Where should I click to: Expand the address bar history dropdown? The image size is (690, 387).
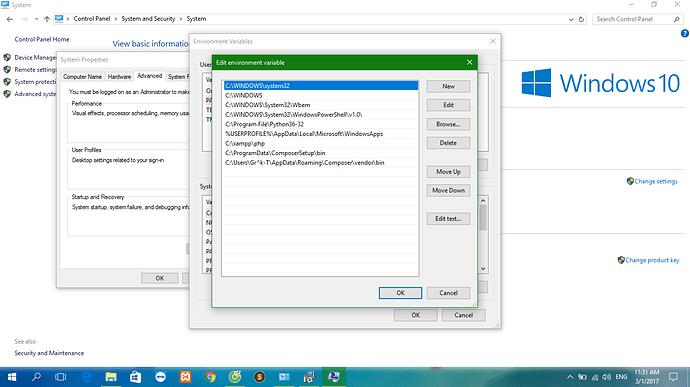coord(571,19)
